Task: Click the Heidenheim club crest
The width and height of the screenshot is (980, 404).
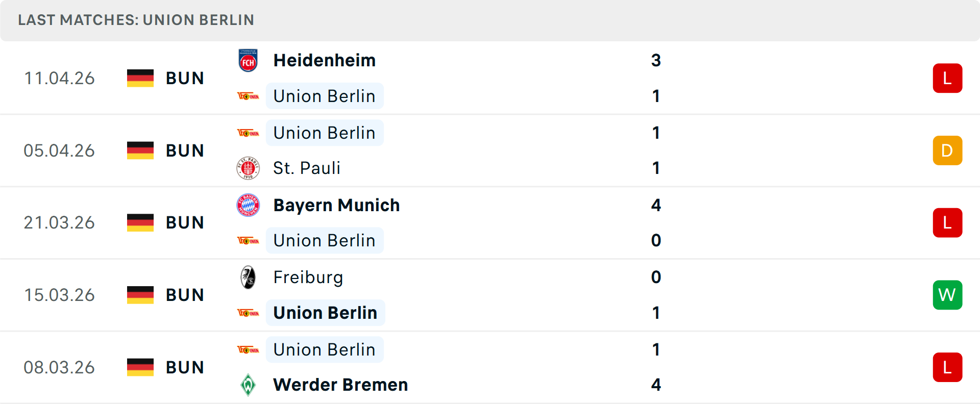Action: click(248, 60)
